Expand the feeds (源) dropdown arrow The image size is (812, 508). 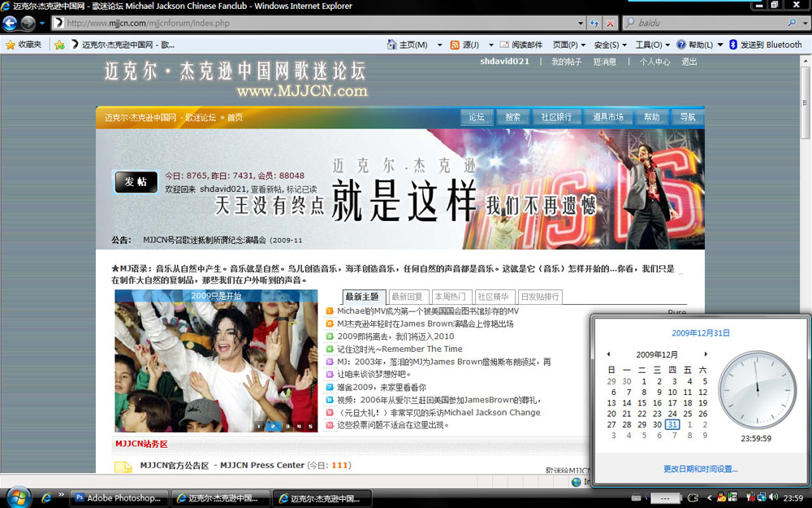pyautogui.click(x=490, y=45)
